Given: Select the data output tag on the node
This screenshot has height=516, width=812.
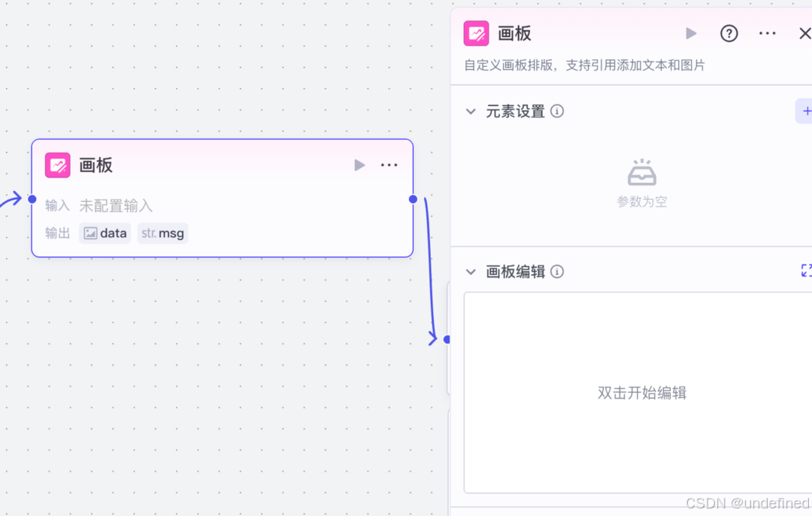Looking at the screenshot, I should tap(105, 233).
